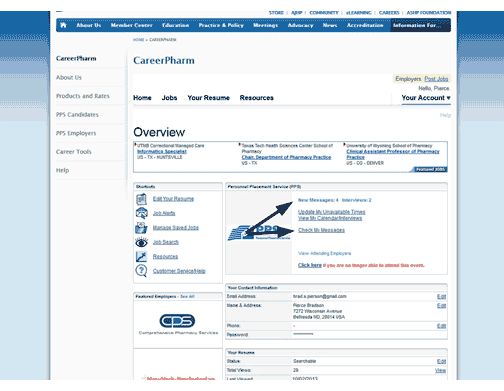Click the STORE link at the top

pos(276,13)
